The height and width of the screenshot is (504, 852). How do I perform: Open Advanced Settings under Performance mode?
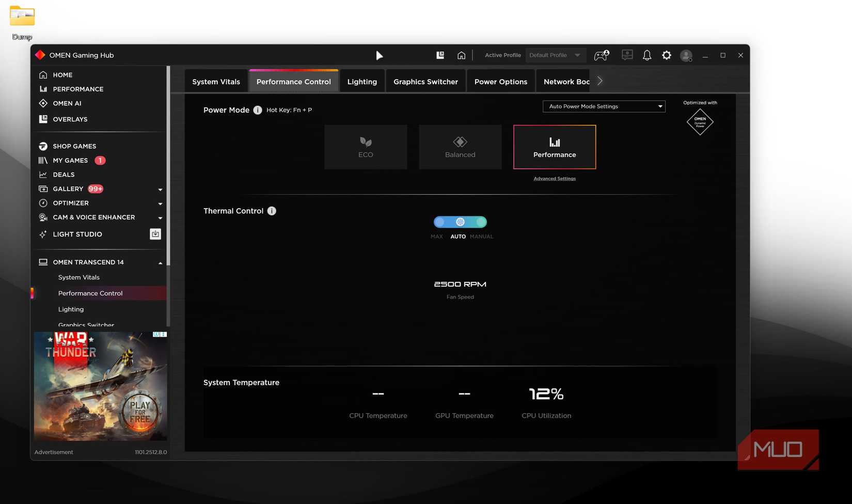pos(554,178)
